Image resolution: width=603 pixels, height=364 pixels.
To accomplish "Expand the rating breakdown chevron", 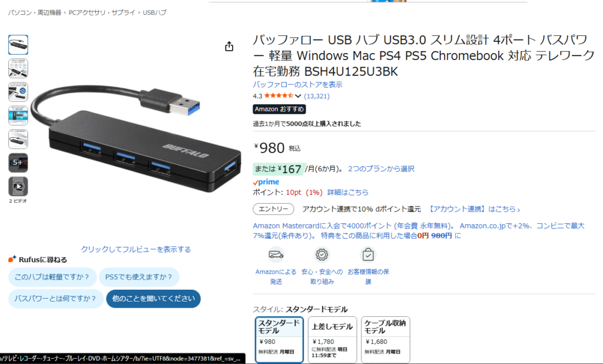I will coord(298,96).
